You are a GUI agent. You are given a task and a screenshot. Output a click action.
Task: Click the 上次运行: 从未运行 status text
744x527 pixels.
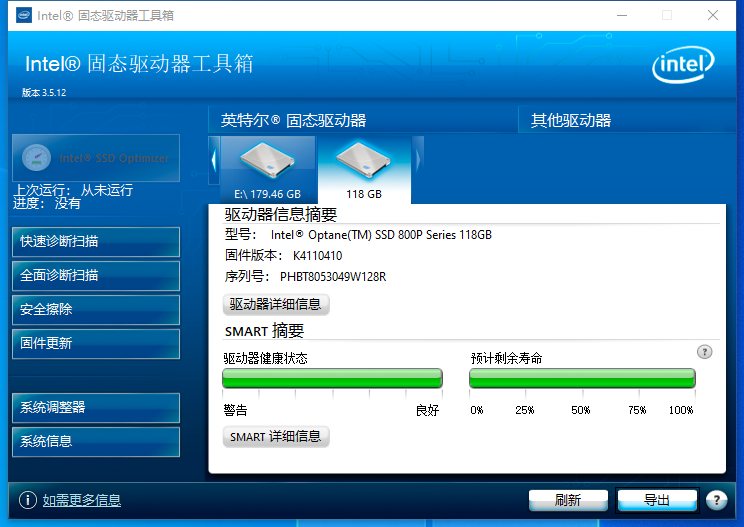pos(73,190)
